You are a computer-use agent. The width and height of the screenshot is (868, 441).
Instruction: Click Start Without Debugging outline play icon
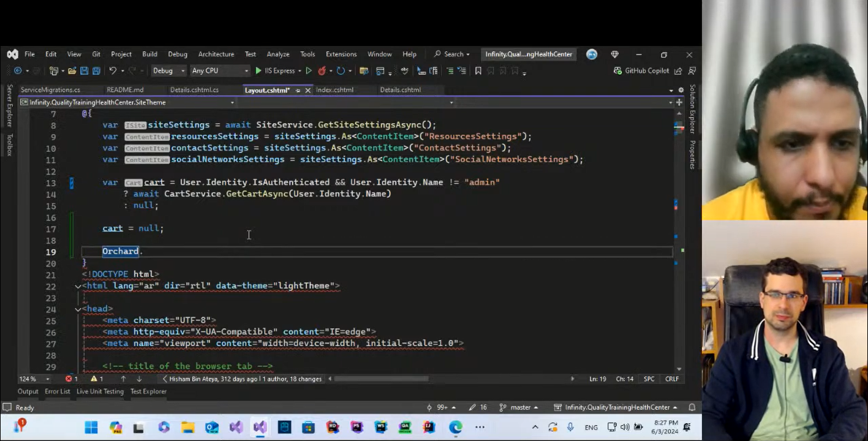pos(309,71)
